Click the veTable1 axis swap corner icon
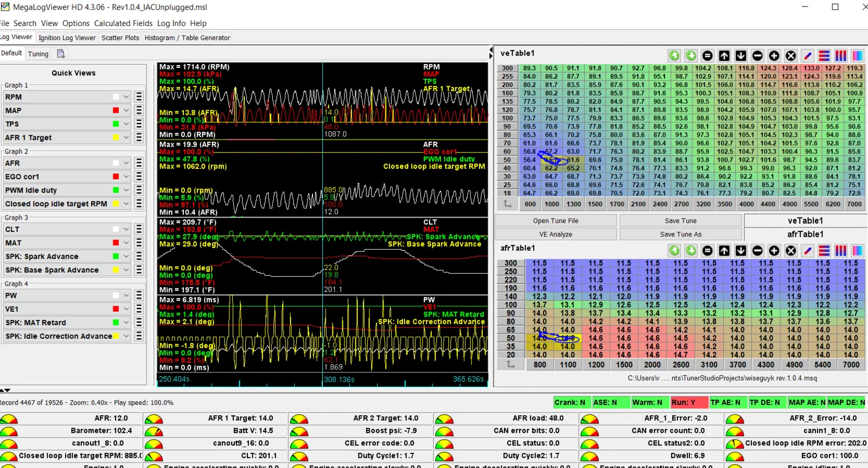 (x=508, y=204)
